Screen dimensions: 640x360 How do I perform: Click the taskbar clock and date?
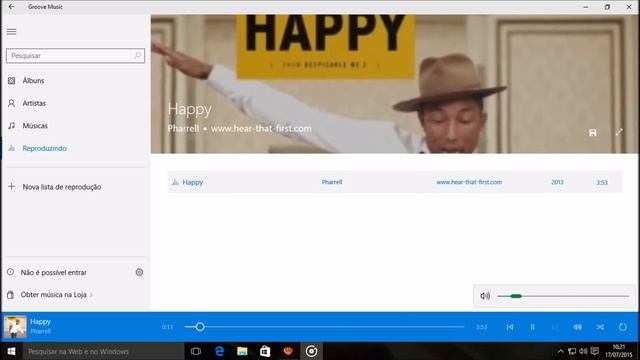619,351
